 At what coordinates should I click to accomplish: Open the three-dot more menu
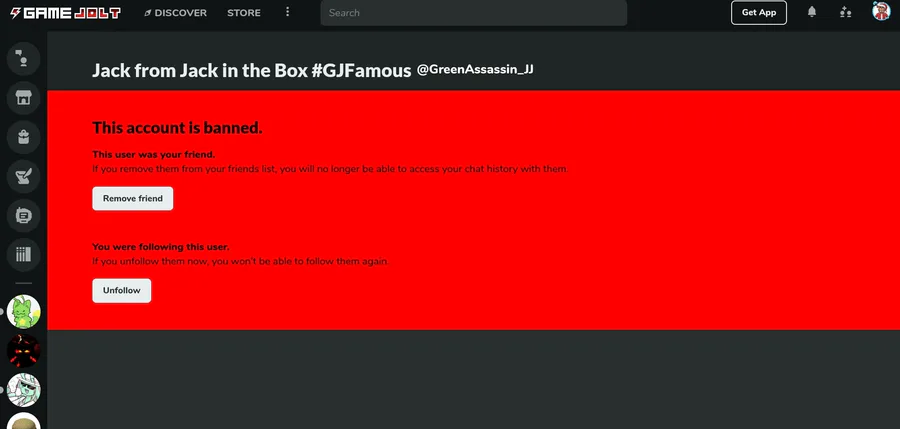click(288, 13)
